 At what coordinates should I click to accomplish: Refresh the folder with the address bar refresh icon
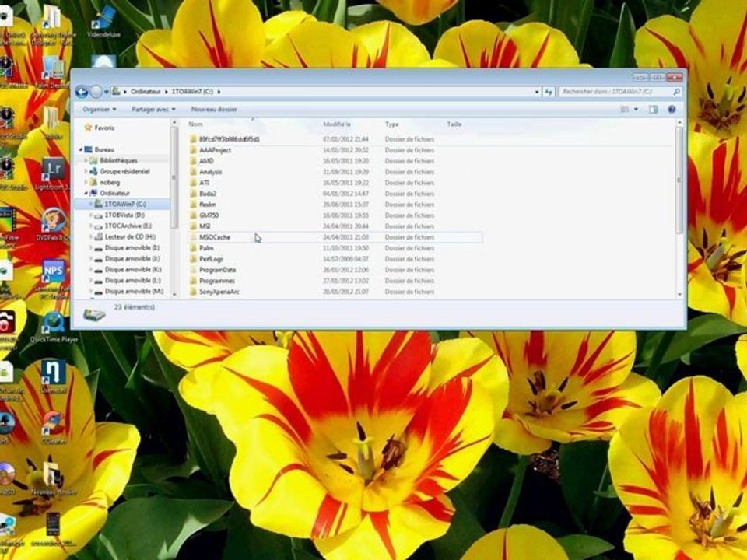[x=549, y=92]
